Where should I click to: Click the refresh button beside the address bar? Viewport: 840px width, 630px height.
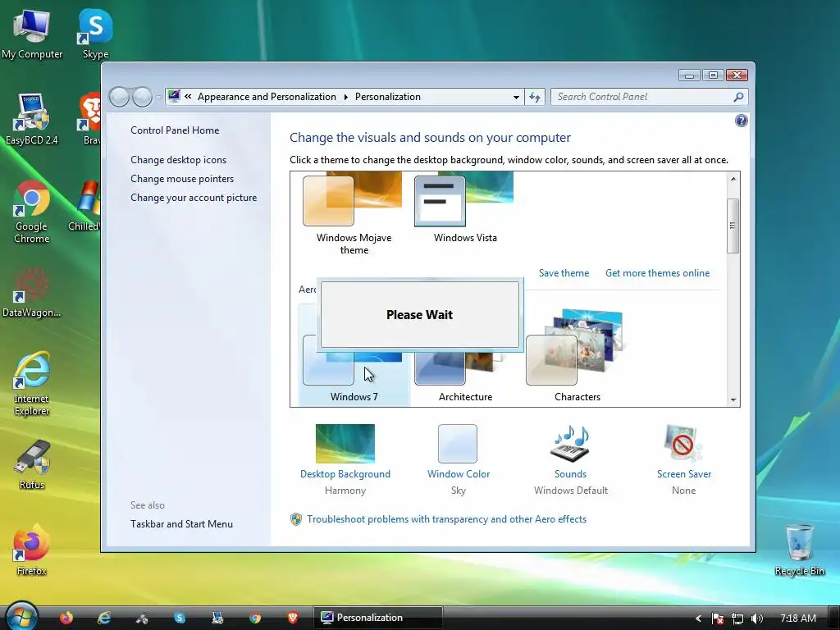point(535,97)
